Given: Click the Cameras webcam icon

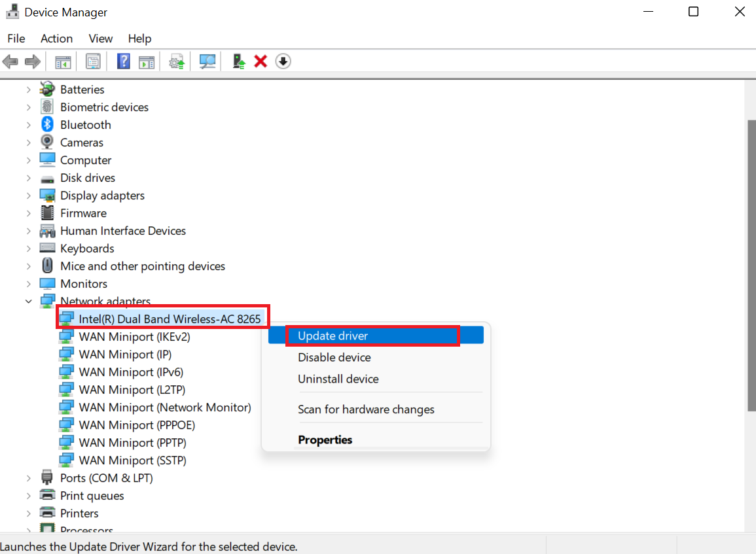Looking at the screenshot, I should (46, 142).
